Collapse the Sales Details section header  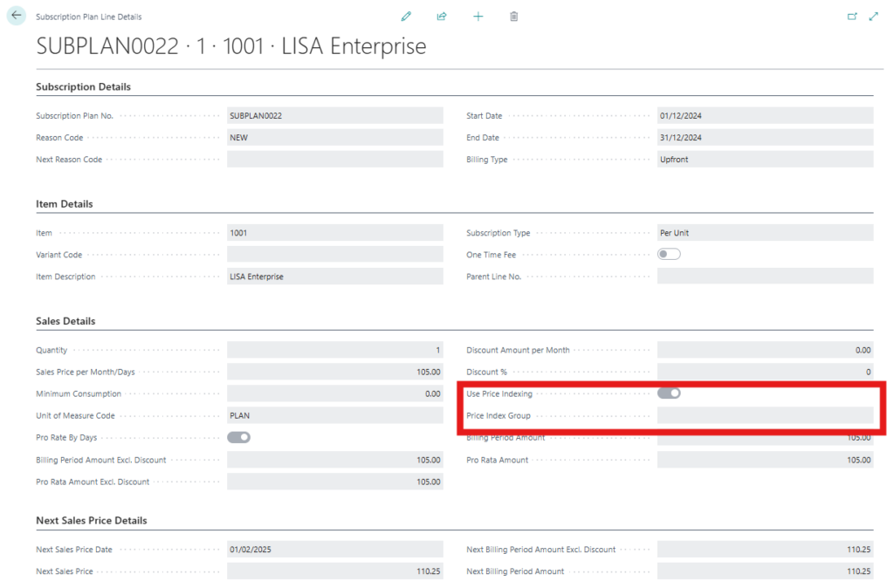65,321
